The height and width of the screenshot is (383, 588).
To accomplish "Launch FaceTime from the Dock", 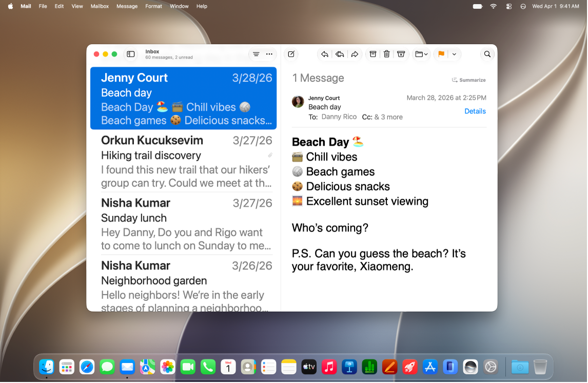I will (x=188, y=367).
